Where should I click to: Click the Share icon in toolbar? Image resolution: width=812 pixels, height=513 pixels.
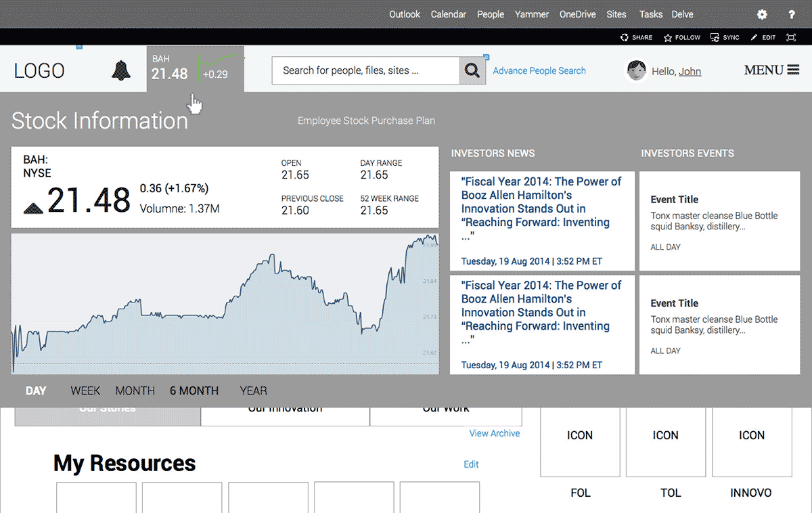[625, 38]
